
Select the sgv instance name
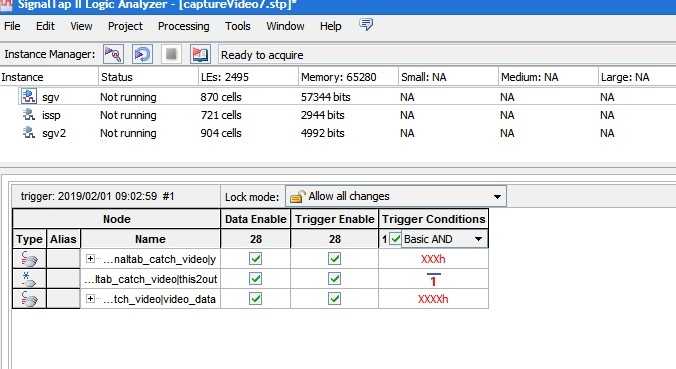(x=50, y=97)
